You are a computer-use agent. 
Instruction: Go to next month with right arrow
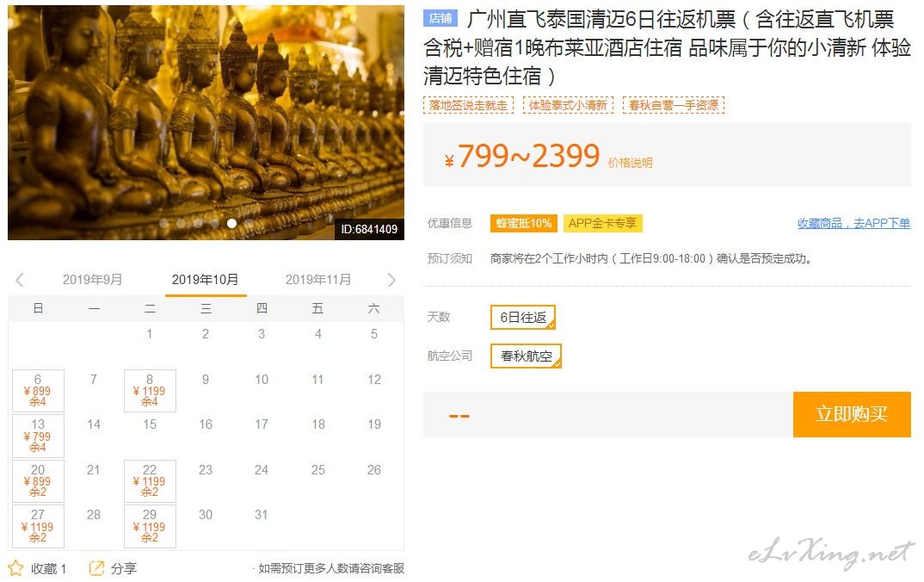click(391, 280)
